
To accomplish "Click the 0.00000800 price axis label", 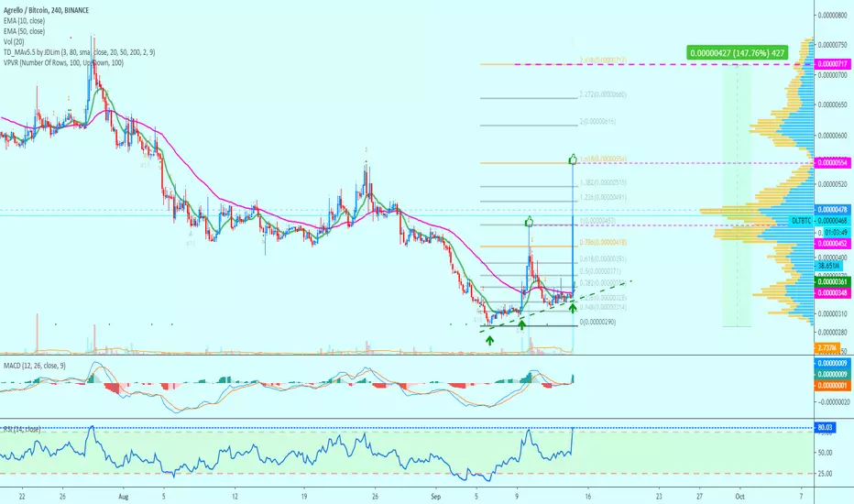I will click(833, 16).
